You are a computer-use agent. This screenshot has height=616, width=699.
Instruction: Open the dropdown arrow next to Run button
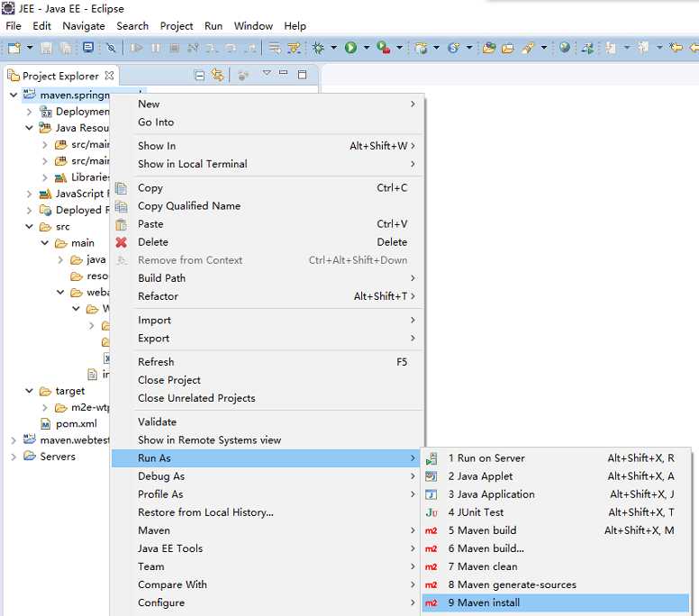pos(367,47)
